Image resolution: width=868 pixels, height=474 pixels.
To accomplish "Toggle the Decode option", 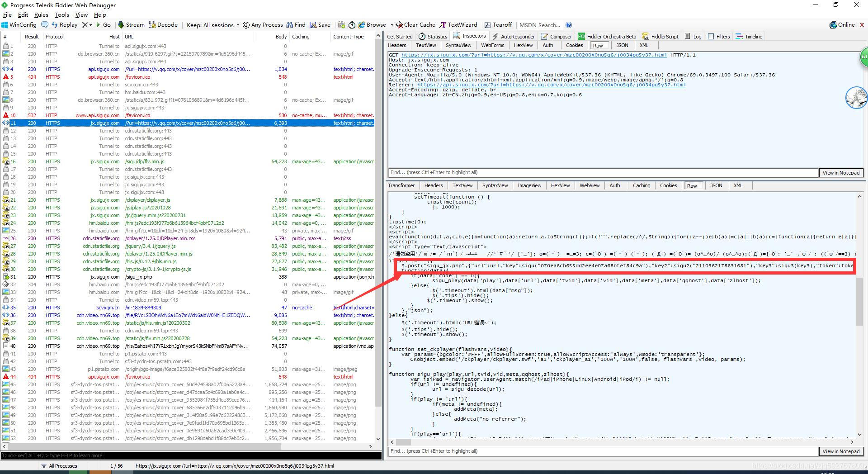I will tap(163, 25).
